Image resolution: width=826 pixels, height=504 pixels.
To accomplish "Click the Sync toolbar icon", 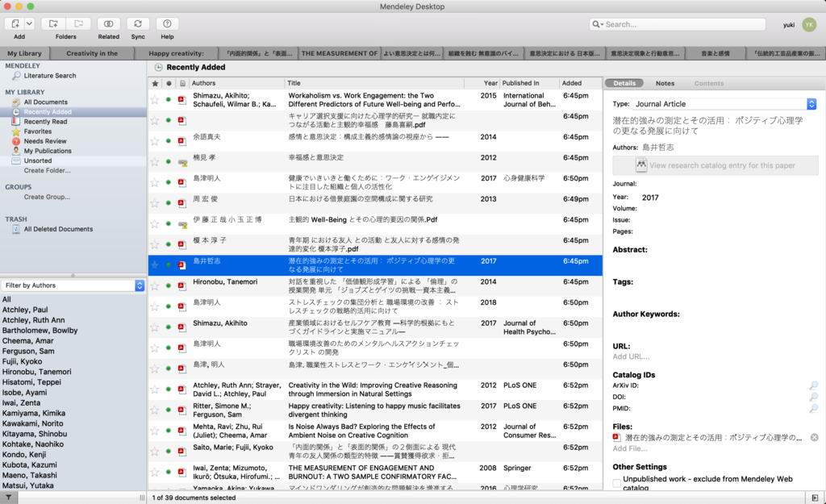I will coord(138,23).
